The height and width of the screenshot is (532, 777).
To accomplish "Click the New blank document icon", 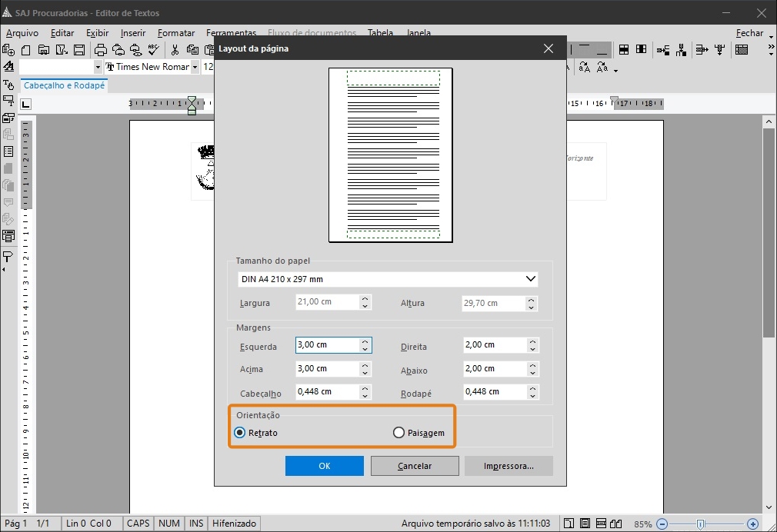I will coord(26,50).
